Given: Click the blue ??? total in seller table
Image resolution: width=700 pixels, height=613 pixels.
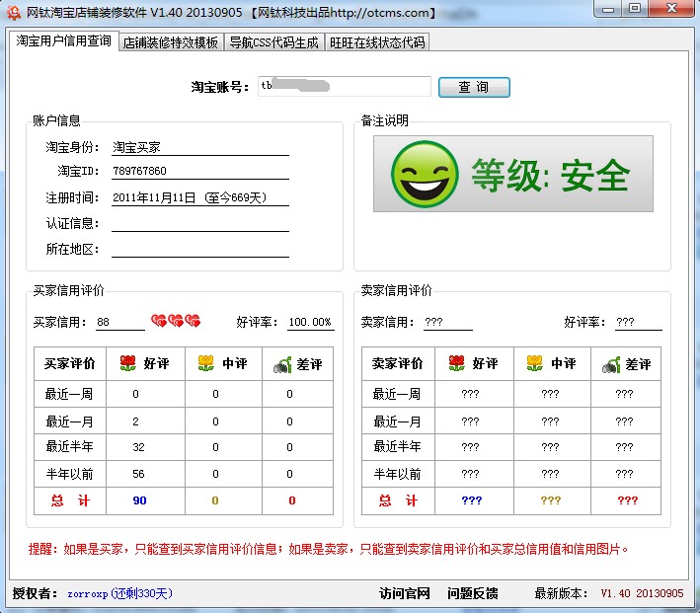Looking at the screenshot, I should point(472,500).
